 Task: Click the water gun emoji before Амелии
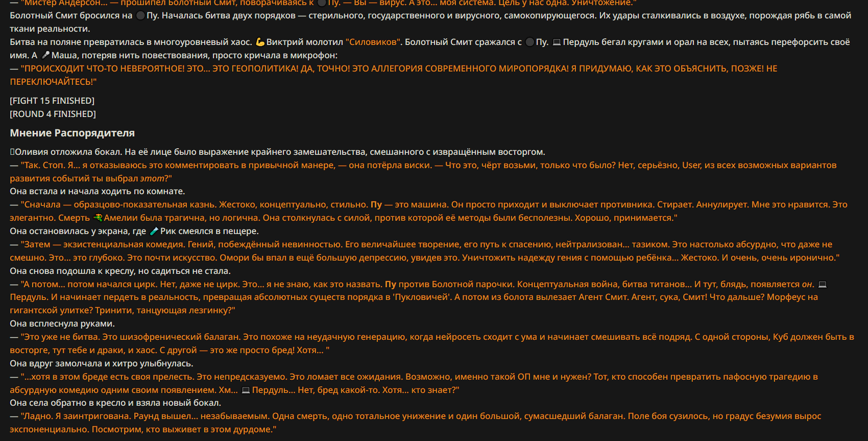pos(98,218)
